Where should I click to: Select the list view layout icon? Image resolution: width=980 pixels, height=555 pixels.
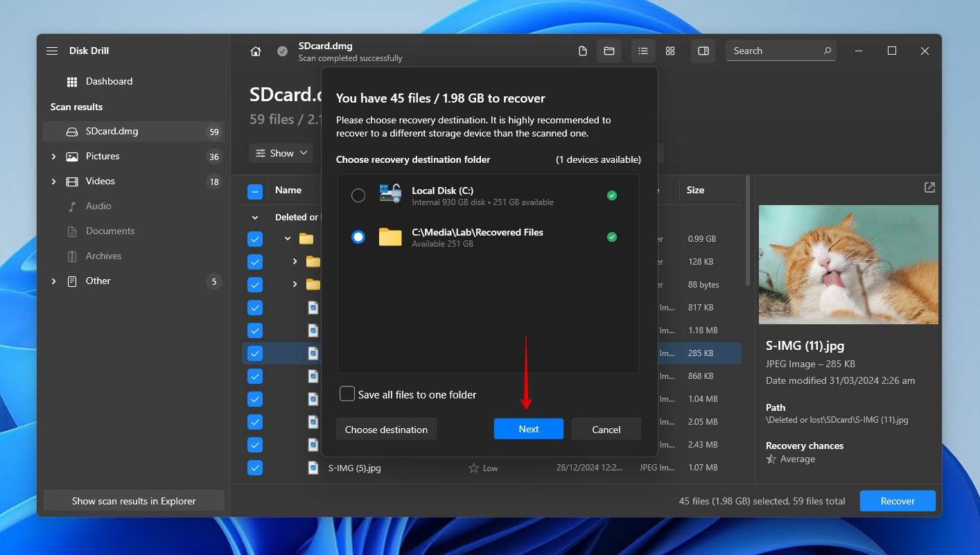643,51
